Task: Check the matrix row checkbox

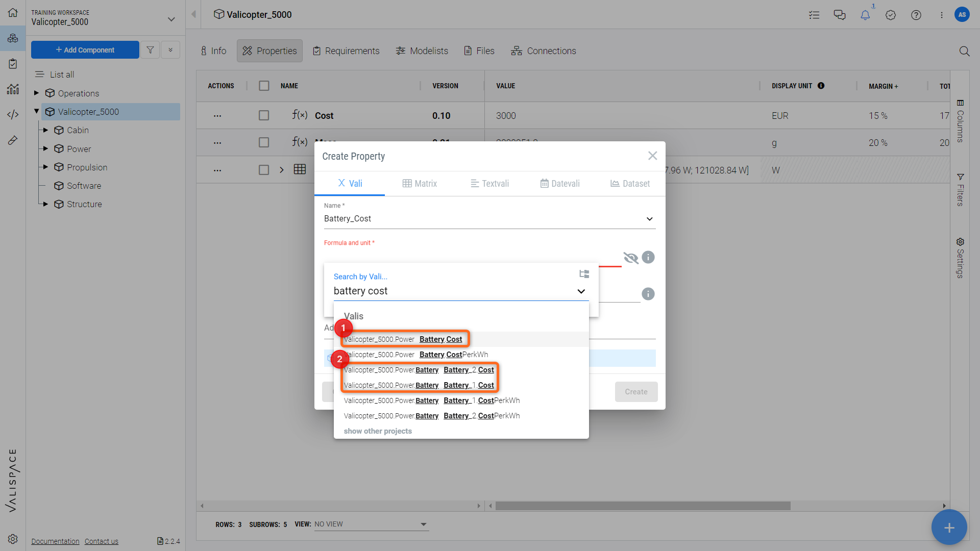Action: pyautogui.click(x=264, y=170)
